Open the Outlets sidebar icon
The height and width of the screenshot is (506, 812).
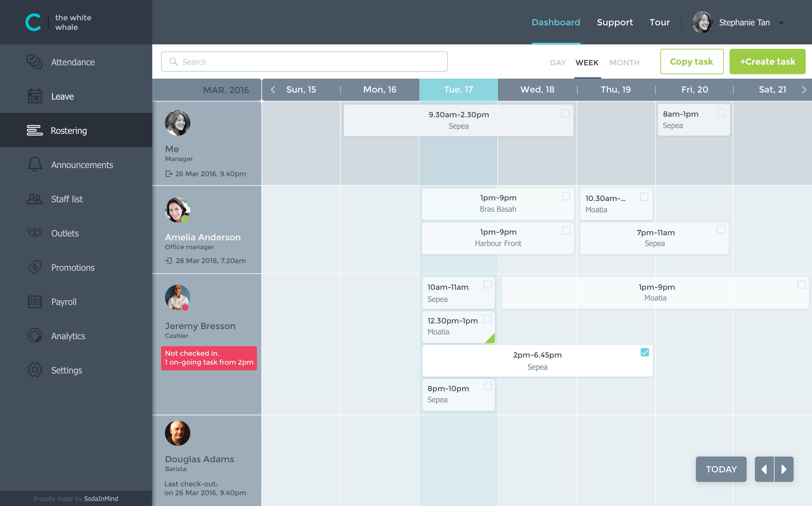pyautogui.click(x=35, y=233)
